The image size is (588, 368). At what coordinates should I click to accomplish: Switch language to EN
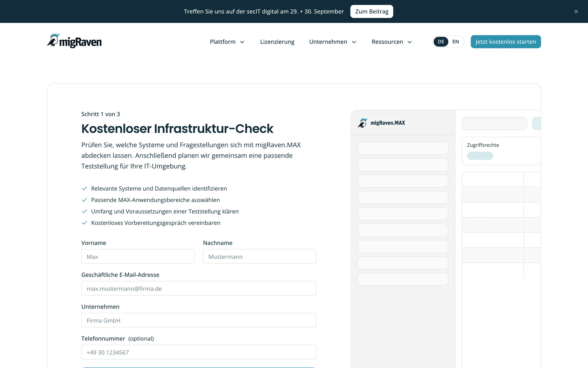[x=455, y=42]
